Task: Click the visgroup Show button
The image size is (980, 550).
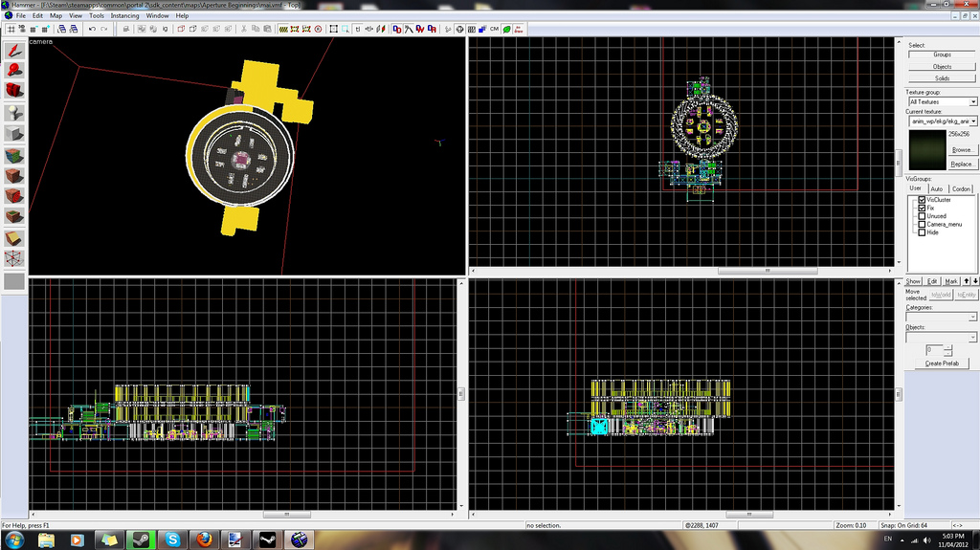Action: pyautogui.click(x=913, y=281)
